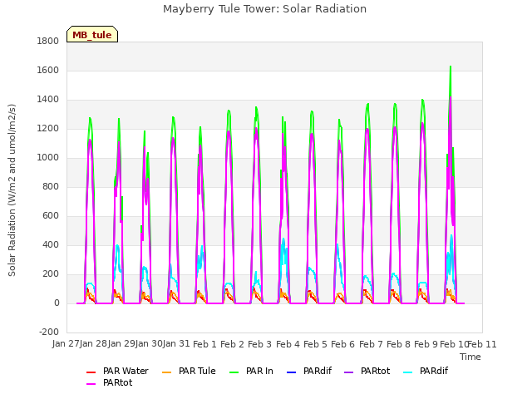Click the red PAR Water legend swatch
This screenshot has height=399, width=532.
[91, 372]
